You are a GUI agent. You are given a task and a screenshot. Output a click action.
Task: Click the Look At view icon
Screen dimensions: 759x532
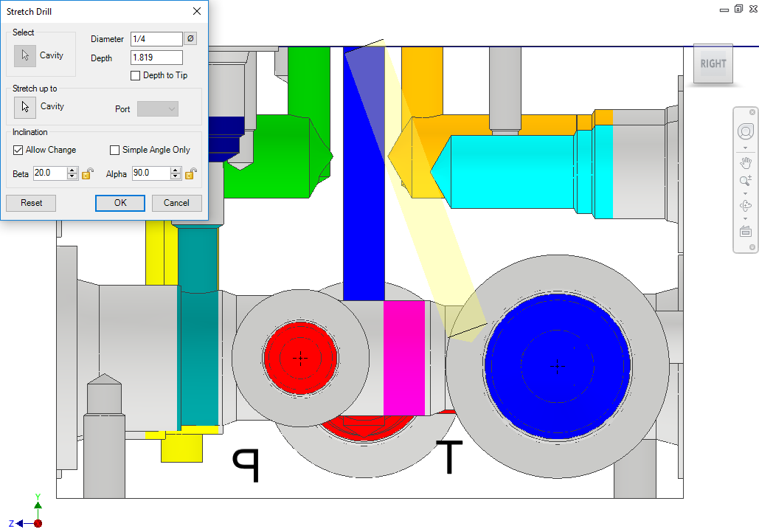746,232
